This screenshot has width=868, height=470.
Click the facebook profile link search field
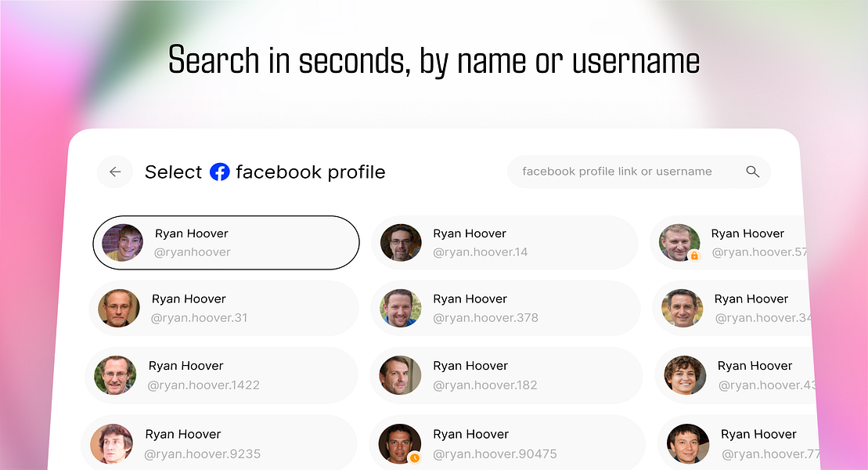pyautogui.click(x=626, y=171)
